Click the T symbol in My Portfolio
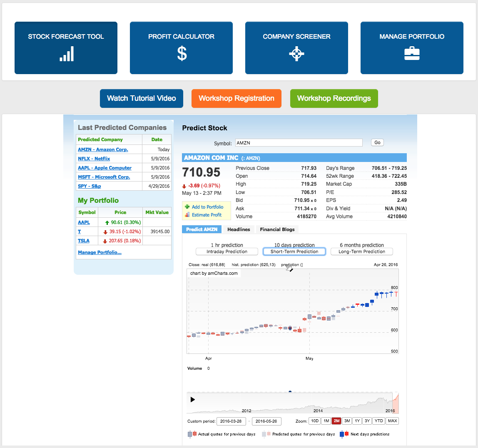The width and height of the screenshot is (478, 448). coord(79,231)
